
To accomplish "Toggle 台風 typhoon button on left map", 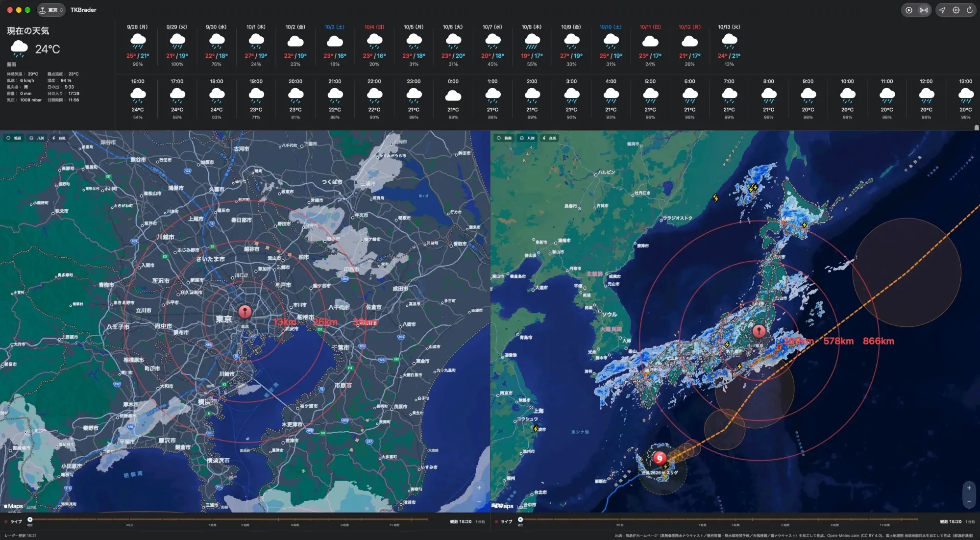I will pyautogui.click(x=59, y=138).
